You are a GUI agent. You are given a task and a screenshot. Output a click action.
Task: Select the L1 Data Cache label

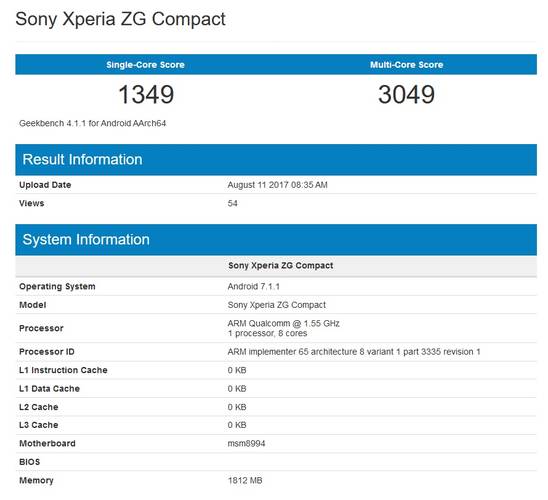[49, 389]
